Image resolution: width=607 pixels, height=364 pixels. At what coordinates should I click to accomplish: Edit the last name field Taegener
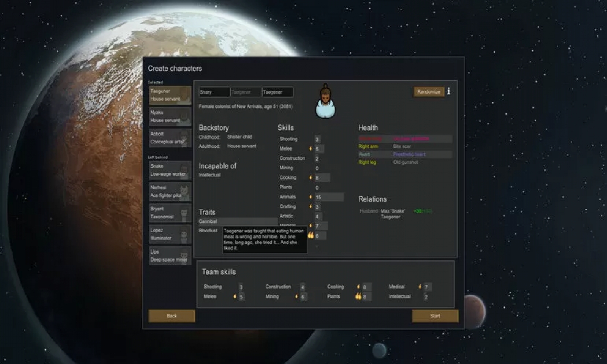tap(277, 92)
